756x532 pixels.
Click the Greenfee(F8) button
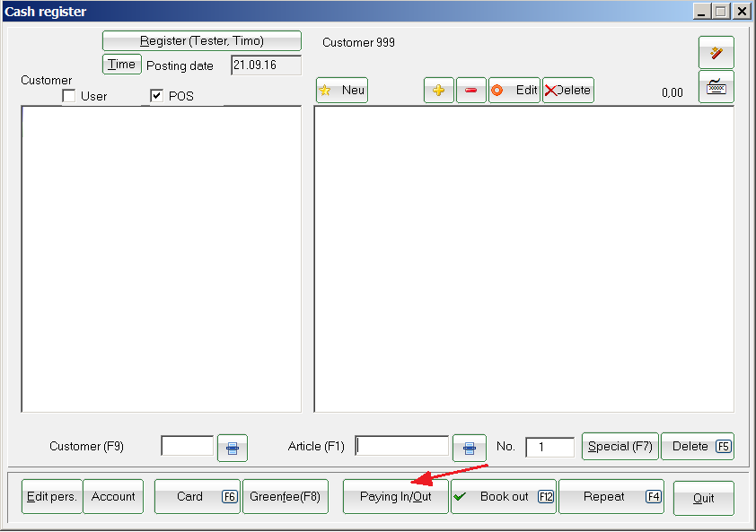pos(286,496)
